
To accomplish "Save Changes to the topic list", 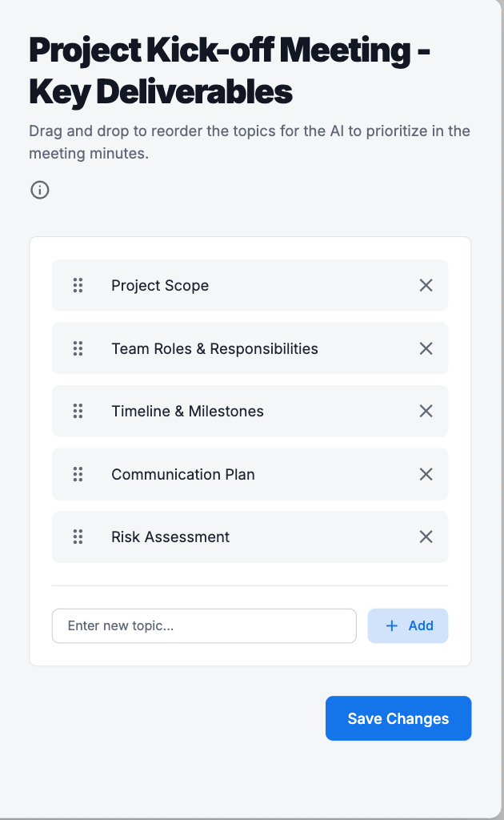I will pyautogui.click(x=398, y=718).
